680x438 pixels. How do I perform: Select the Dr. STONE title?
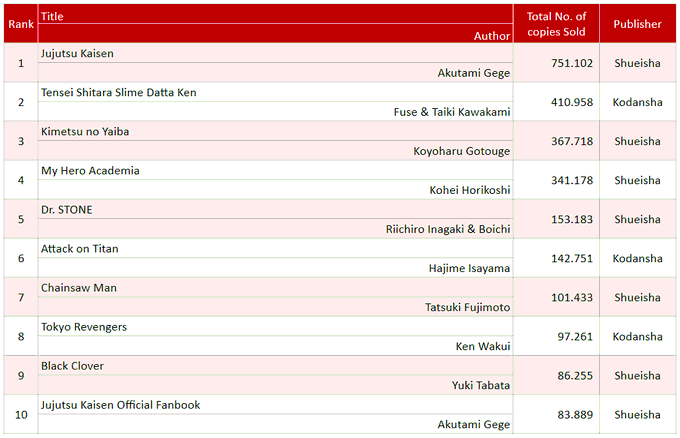[66, 210]
